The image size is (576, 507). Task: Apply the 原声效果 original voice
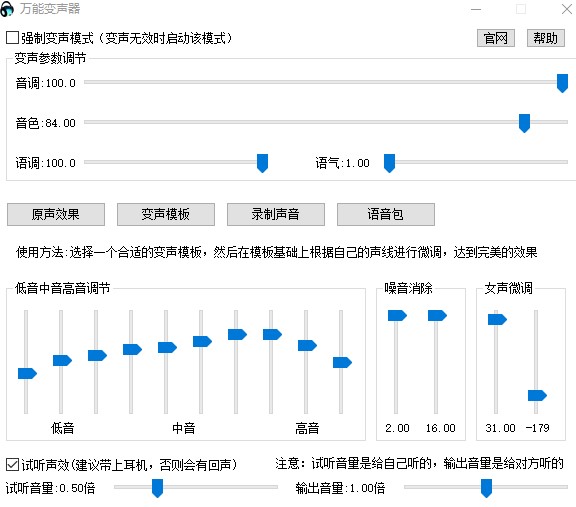(56, 214)
